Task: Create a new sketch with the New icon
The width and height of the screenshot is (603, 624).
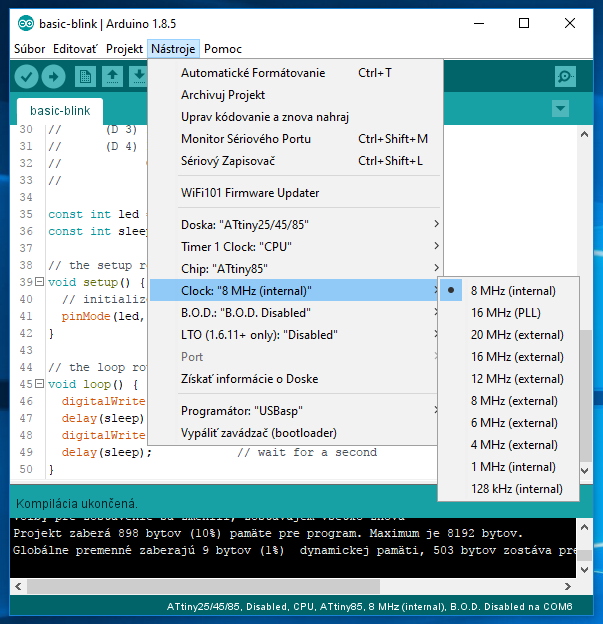Action: point(85,76)
